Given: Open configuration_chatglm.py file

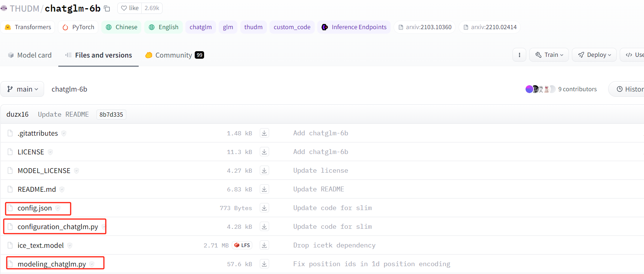Looking at the screenshot, I should [x=58, y=227].
